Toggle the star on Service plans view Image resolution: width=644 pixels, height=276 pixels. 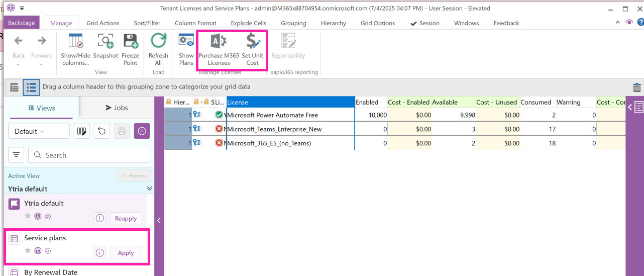pos(28,250)
